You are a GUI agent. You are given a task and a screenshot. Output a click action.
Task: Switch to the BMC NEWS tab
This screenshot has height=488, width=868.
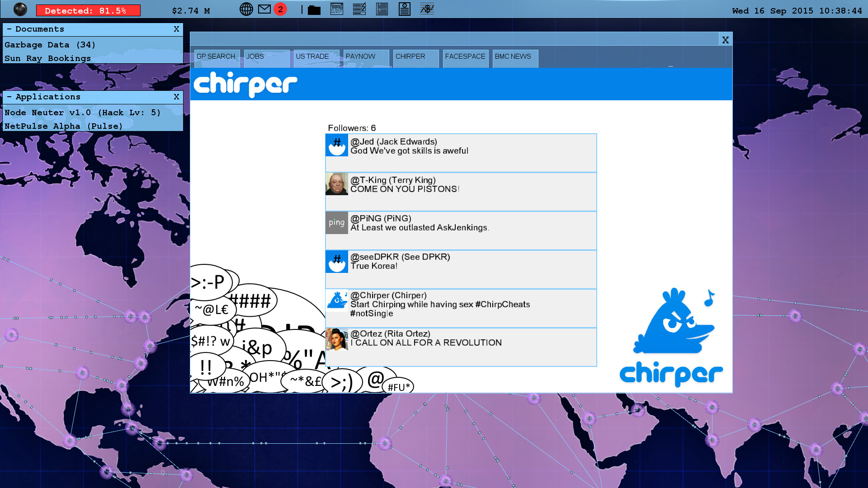point(512,56)
